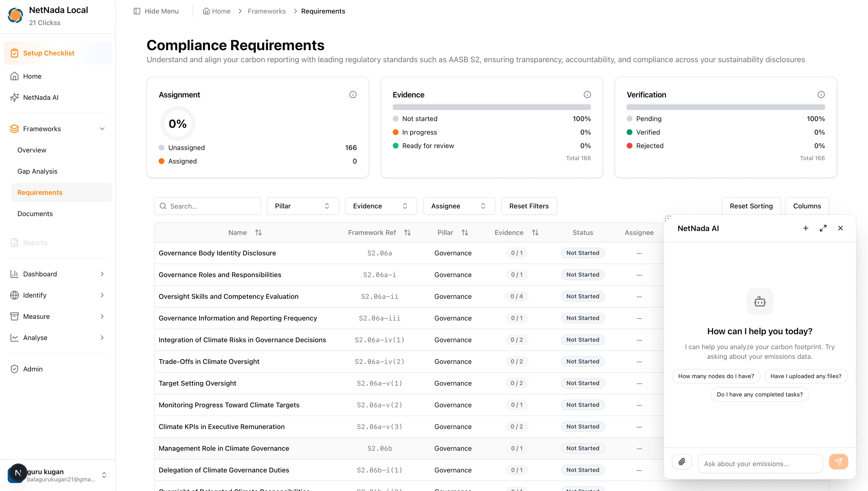Navigate to Frameworks via the breadcrumb
Screen dimensions: 868x491
click(x=266, y=11)
